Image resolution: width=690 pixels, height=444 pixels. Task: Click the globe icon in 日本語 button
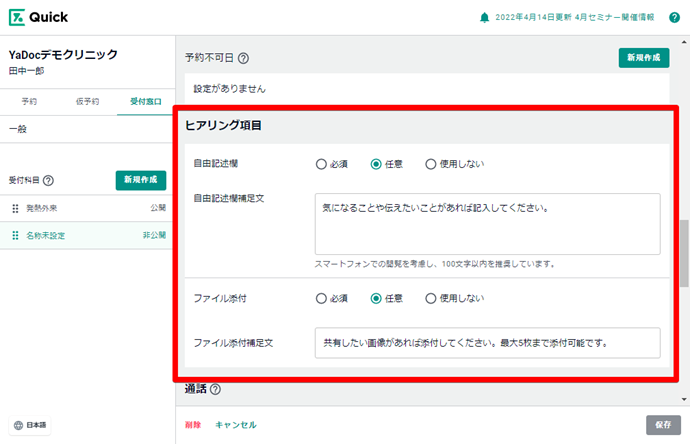point(19,425)
